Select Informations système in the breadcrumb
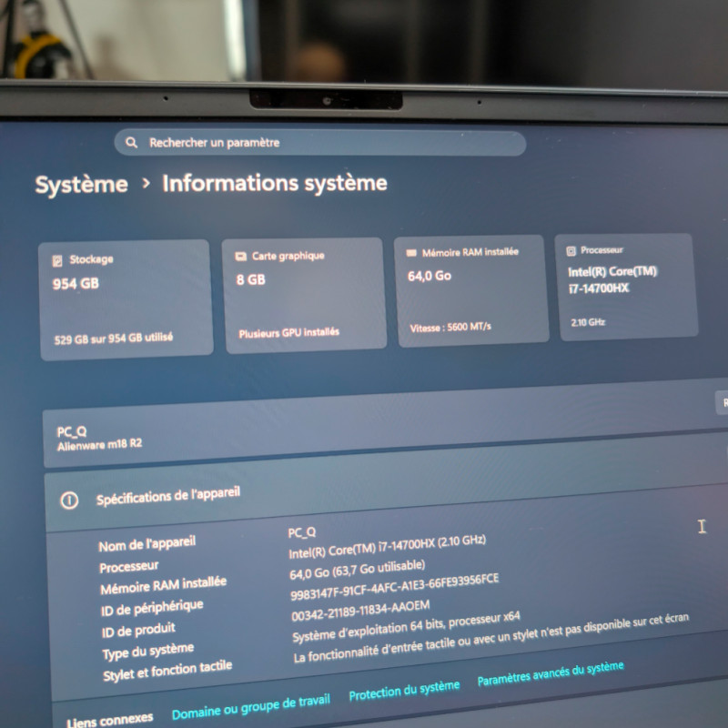This screenshot has height=728, width=728. tap(273, 183)
